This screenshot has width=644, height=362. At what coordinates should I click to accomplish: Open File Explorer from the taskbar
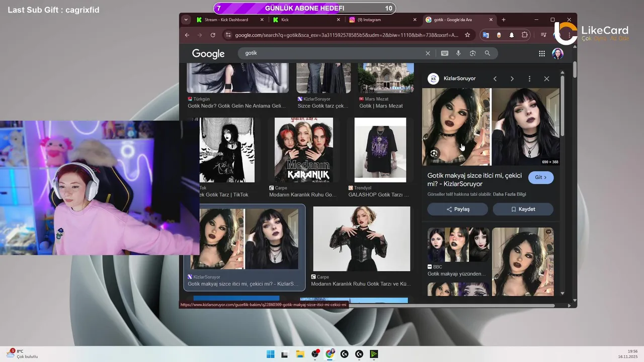coord(300,354)
